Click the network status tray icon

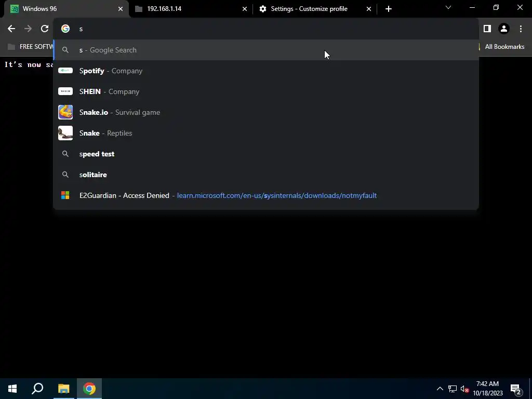click(453, 389)
